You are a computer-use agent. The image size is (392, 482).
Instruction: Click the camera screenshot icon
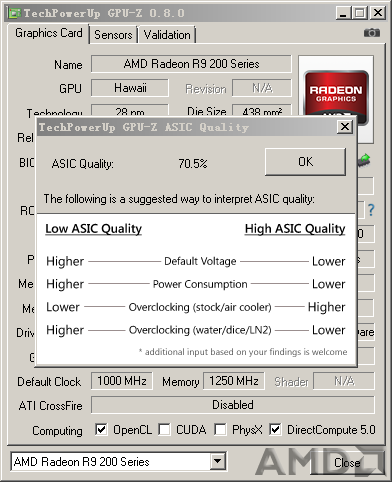point(372,33)
